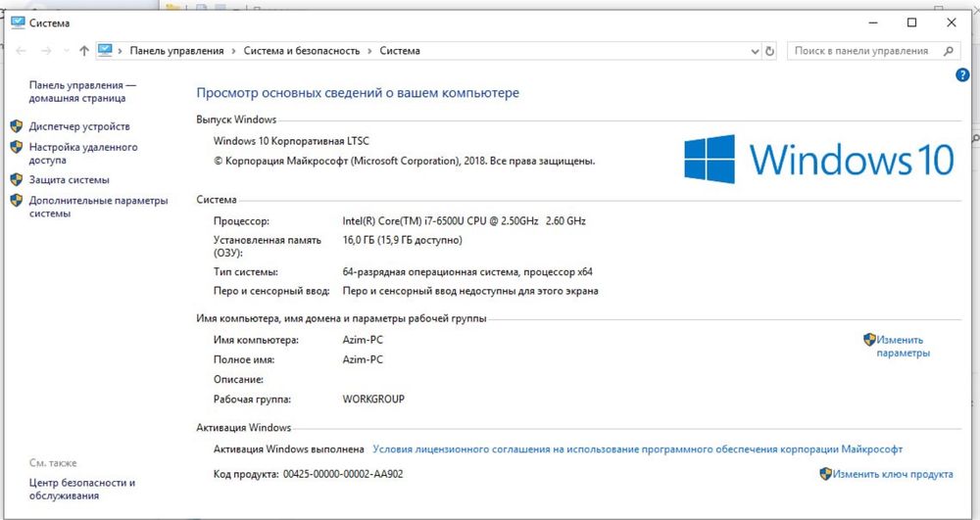Select product code '00425-00000-00002-AA902'
980x520 pixels.
coord(343,474)
